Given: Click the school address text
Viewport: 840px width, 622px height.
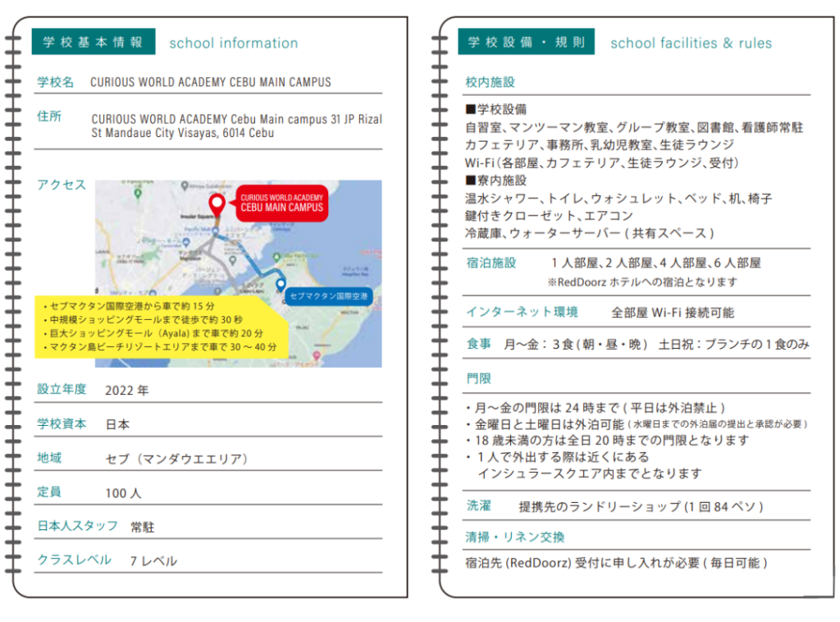Looking at the screenshot, I should 236,126.
